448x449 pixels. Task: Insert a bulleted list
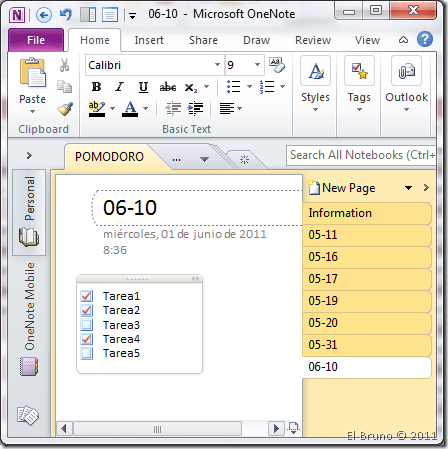click(234, 87)
